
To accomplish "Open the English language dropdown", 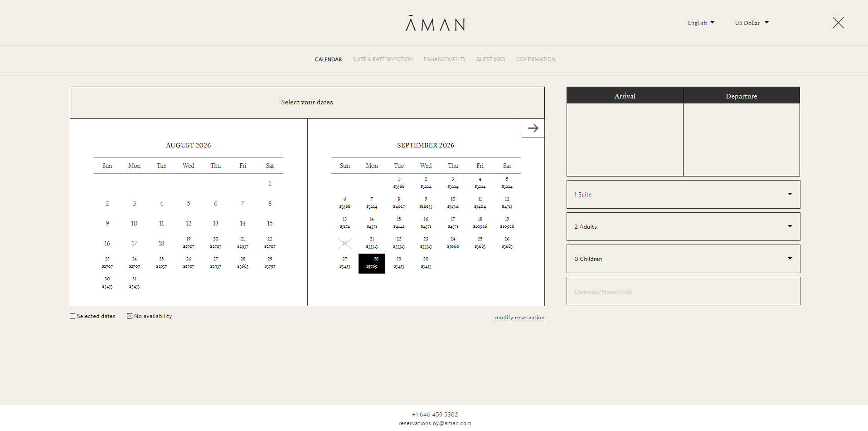I will click(701, 23).
